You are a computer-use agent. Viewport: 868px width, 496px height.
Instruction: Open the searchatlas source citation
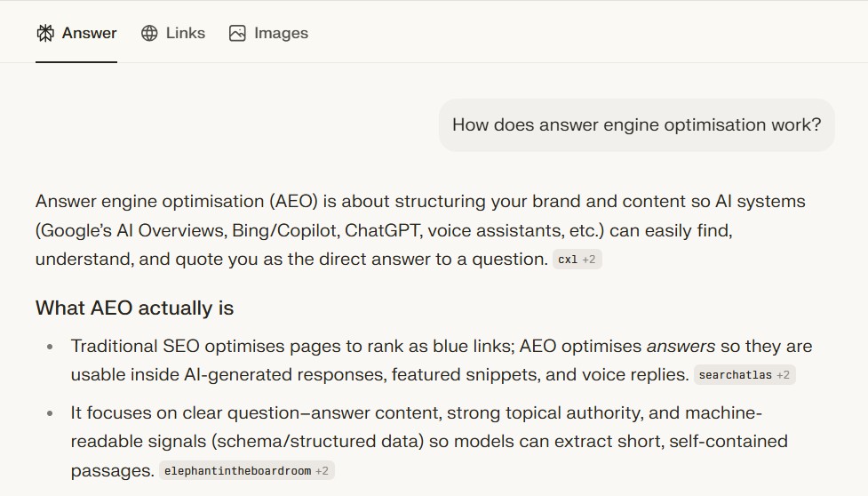735,375
